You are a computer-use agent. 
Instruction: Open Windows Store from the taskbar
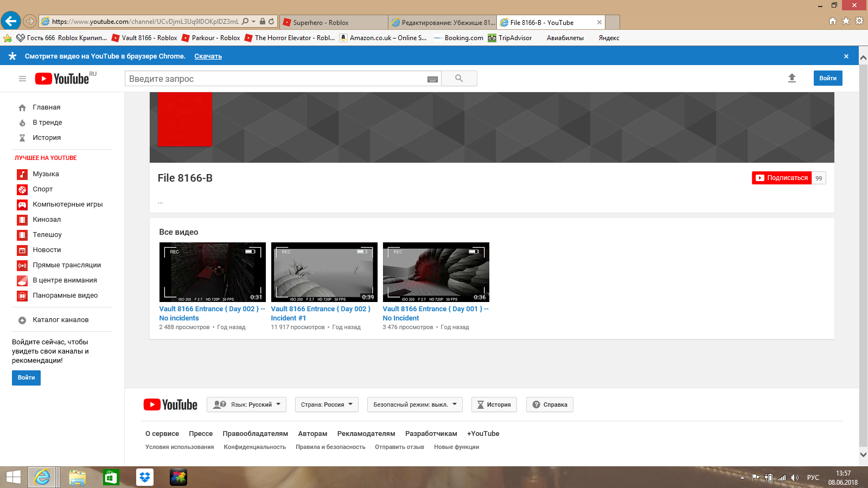[x=111, y=477]
